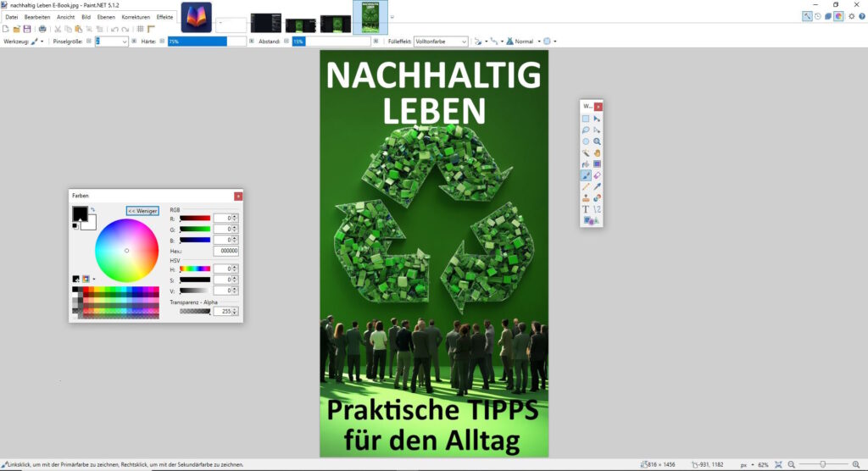Screen dimensions: 868x471
Task: Toggle the pixel grid button
Action: [141, 29]
